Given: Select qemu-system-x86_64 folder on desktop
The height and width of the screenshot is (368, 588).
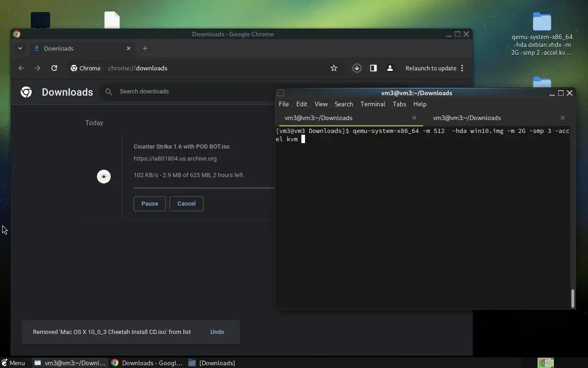Looking at the screenshot, I should (542, 34).
